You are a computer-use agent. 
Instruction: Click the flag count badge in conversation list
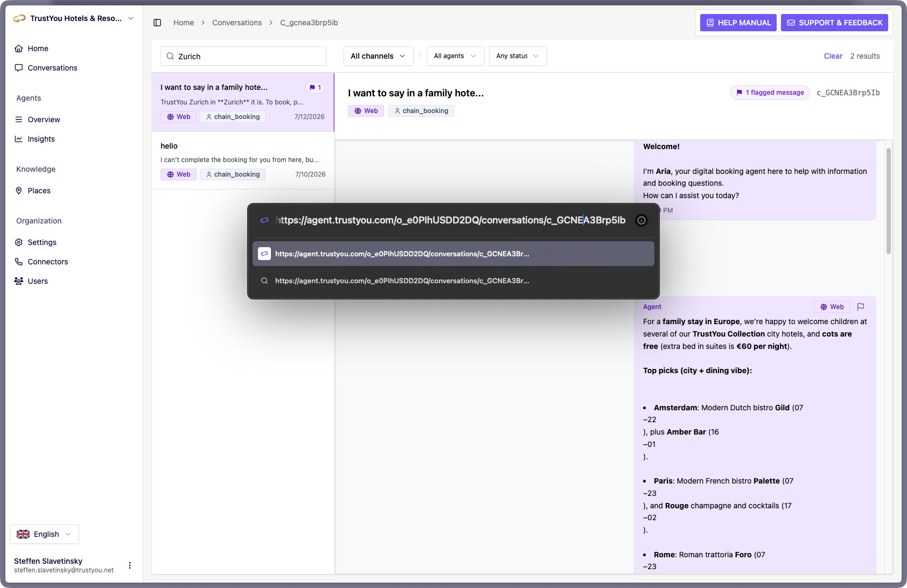315,88
